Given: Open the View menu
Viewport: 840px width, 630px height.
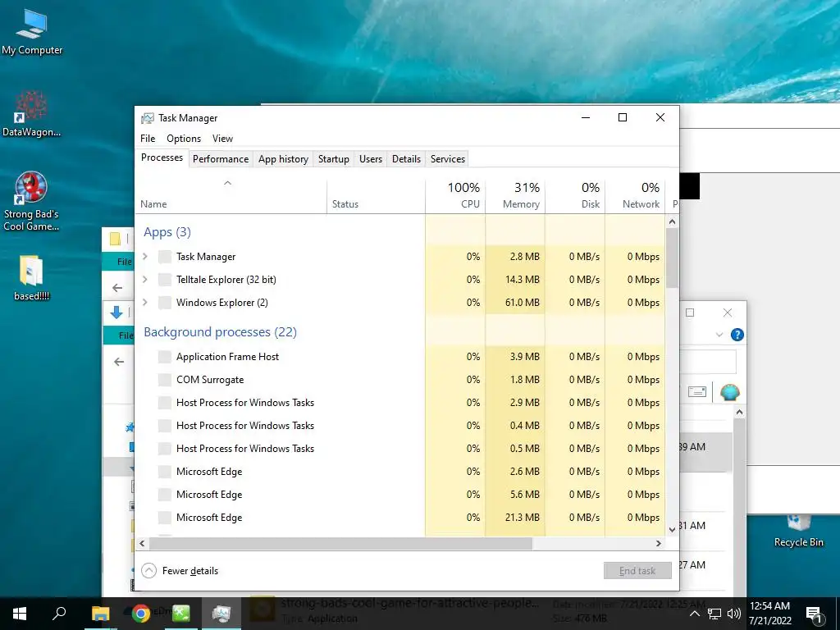Looking at the screenshot, I should click(x=222, y=138).
